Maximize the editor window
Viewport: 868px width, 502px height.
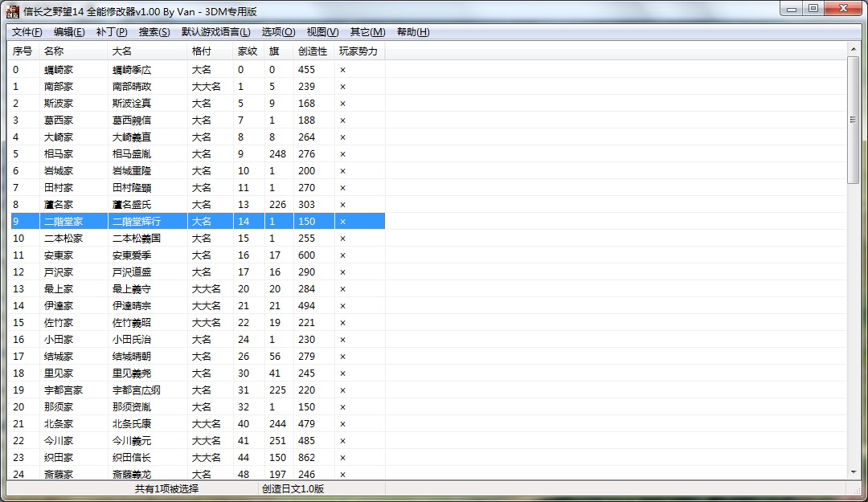pyautogui.click(x=813, y=8)
